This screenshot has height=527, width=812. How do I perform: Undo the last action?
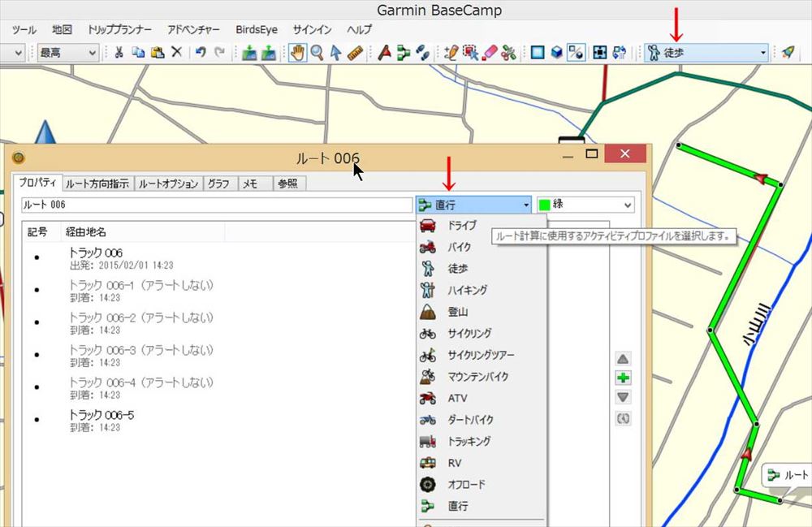[201, 52]
